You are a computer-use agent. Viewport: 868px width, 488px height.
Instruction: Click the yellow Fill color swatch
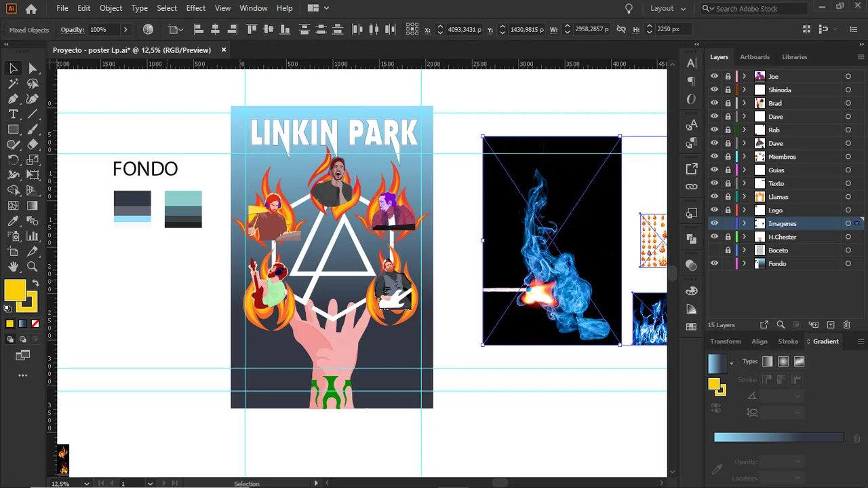[x=15, y=290]
